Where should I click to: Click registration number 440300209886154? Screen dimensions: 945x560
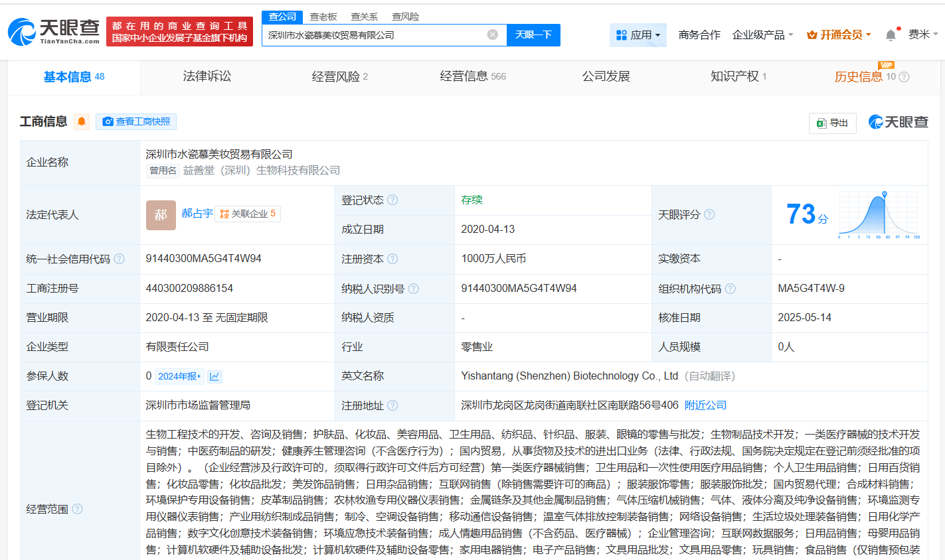pos(189,289)
